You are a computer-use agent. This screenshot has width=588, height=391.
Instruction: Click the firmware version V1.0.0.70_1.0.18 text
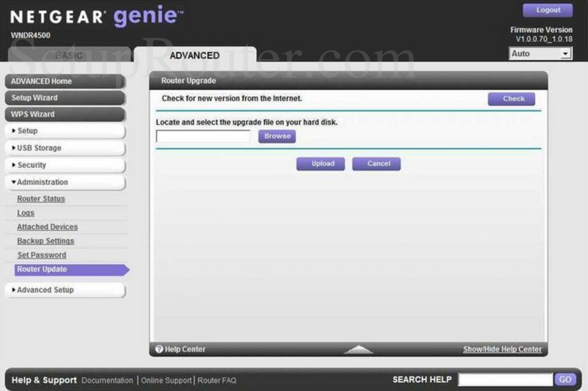pyautogui.click(x=544, y=39)
